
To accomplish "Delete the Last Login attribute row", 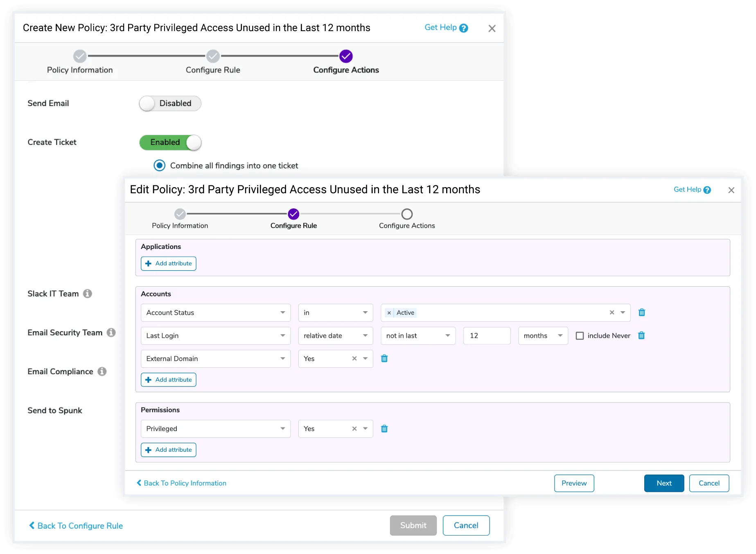I will tap(641, 335).
